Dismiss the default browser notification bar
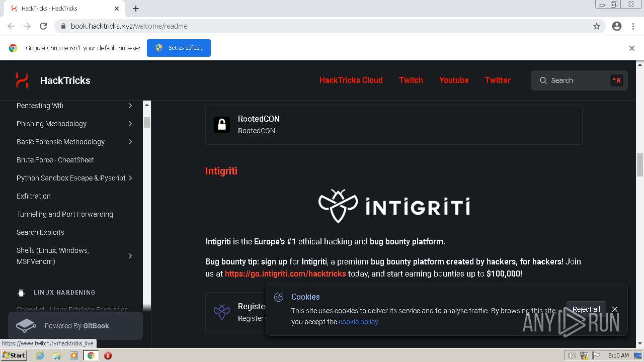Viewport: 644px width, 362px height. pos(632,48)
